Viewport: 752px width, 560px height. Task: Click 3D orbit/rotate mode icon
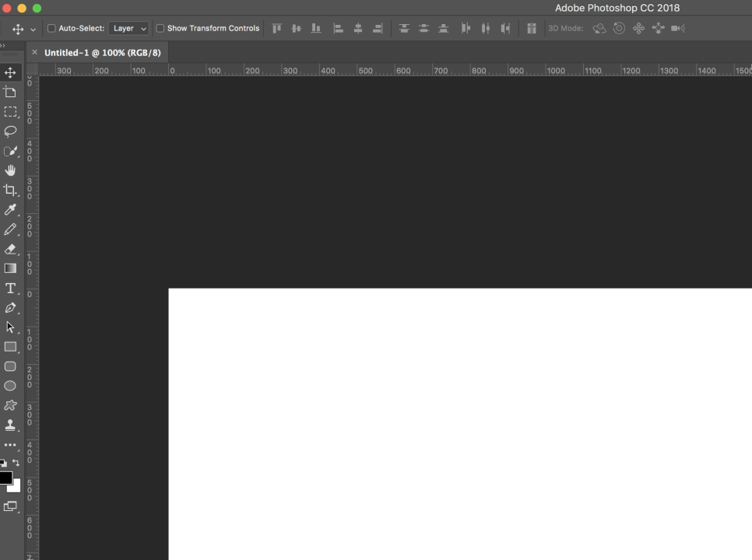tap(599, 28)
